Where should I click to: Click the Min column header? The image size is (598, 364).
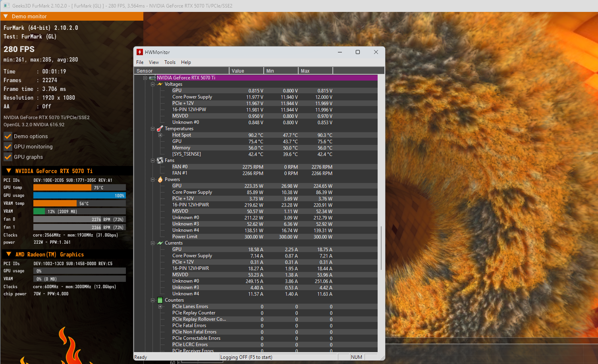click(x=281, y=71)
